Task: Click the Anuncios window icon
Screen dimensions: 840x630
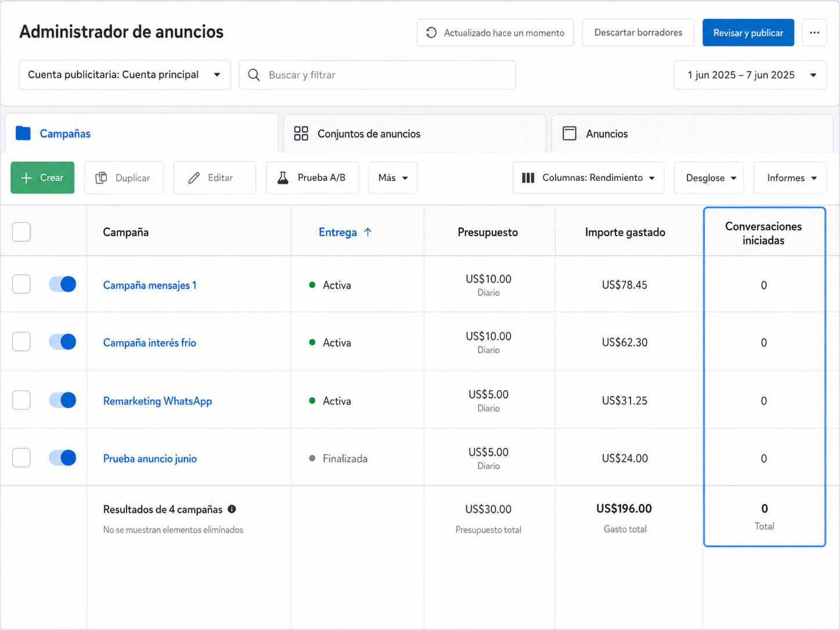Action: click(570, 133)
